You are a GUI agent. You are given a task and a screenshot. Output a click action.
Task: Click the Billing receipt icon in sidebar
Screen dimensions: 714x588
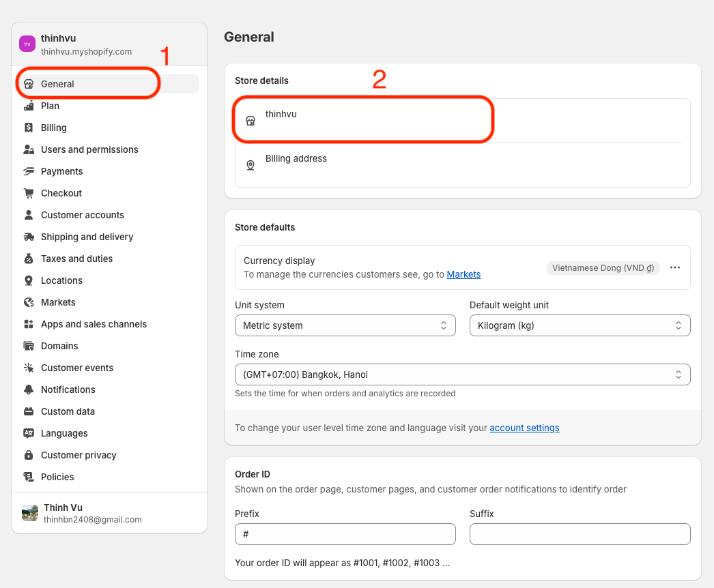[x=29, y=128]
